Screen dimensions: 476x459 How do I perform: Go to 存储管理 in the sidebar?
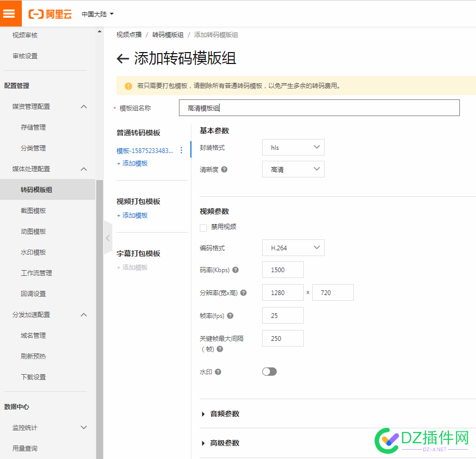(33, 127)
